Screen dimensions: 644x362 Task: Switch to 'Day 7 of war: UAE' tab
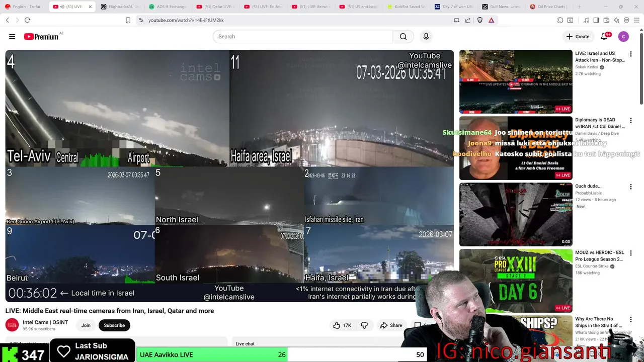pos(454,7)
